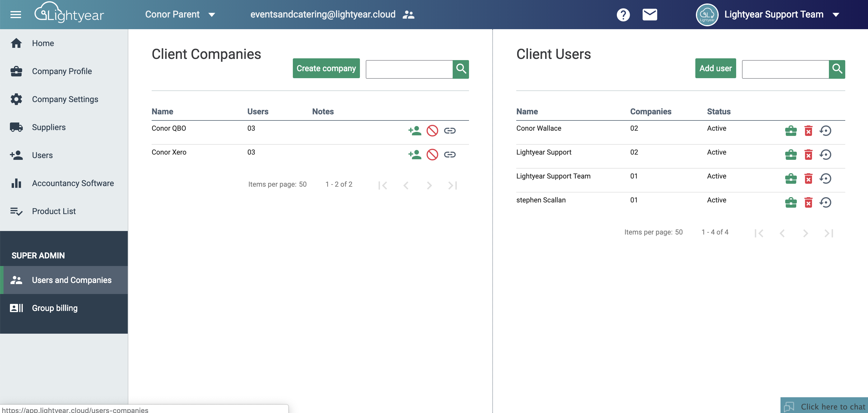The height and width of the screenshot is (413, 868).
Task: Click the Add user button
Action: pos(715,68)
